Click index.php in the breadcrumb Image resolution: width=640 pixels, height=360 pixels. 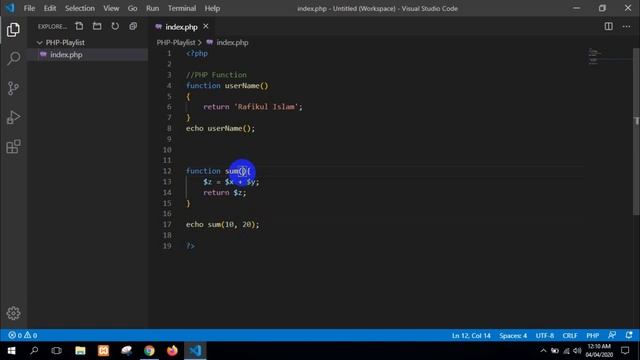pos(232,42)
